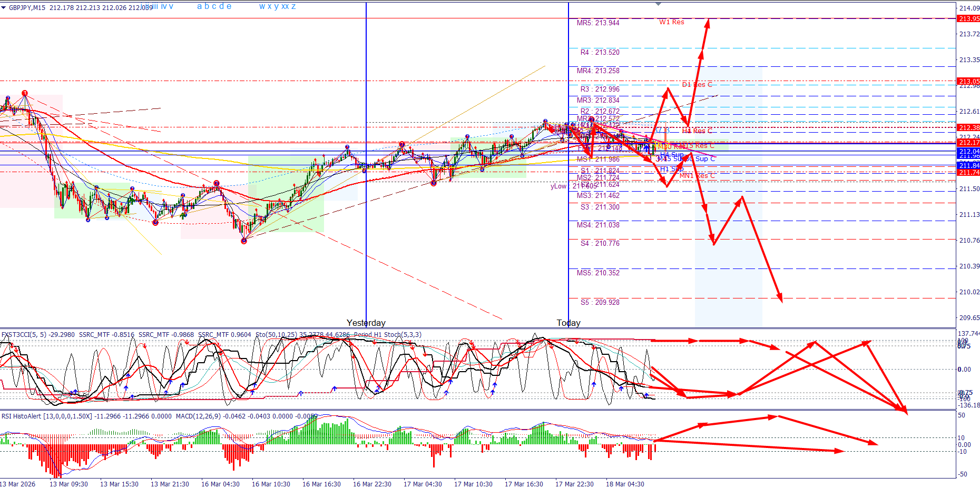
Task: Click the MN1 Res C label
Action: tap(697, 175)
